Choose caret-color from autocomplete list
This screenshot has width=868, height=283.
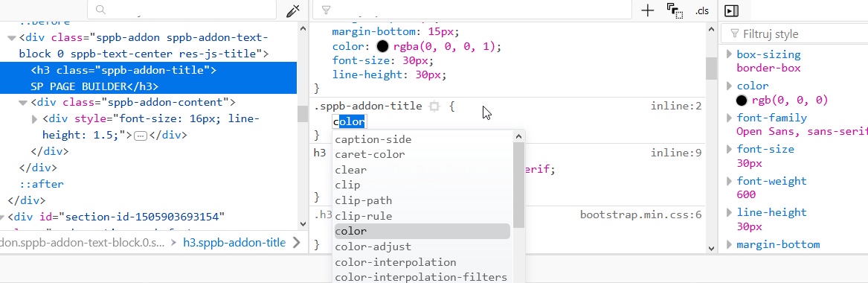pyautogui.click(x=422, y=154)
